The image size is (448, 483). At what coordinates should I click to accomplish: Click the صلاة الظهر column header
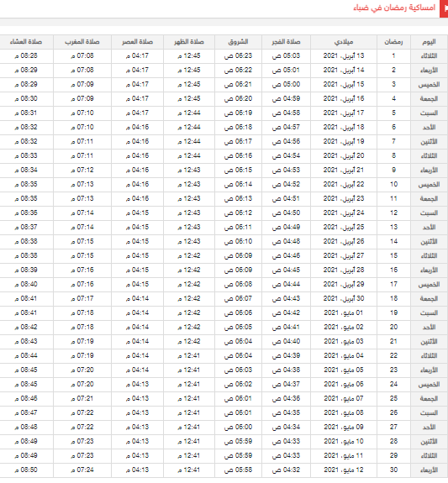[189, 42]
